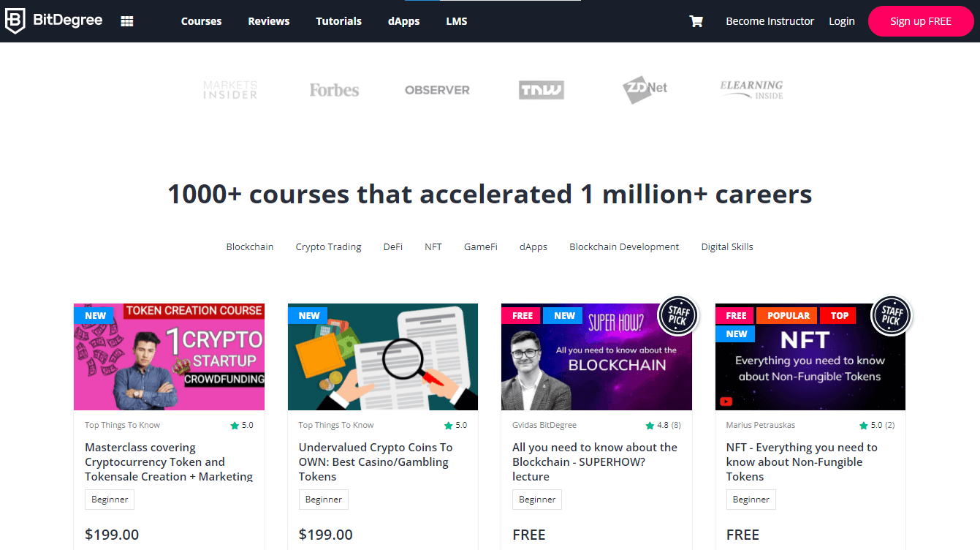
Task: Open the Crypto Startup Crowdfunding course thumbnail
Action: pos(169,357)
